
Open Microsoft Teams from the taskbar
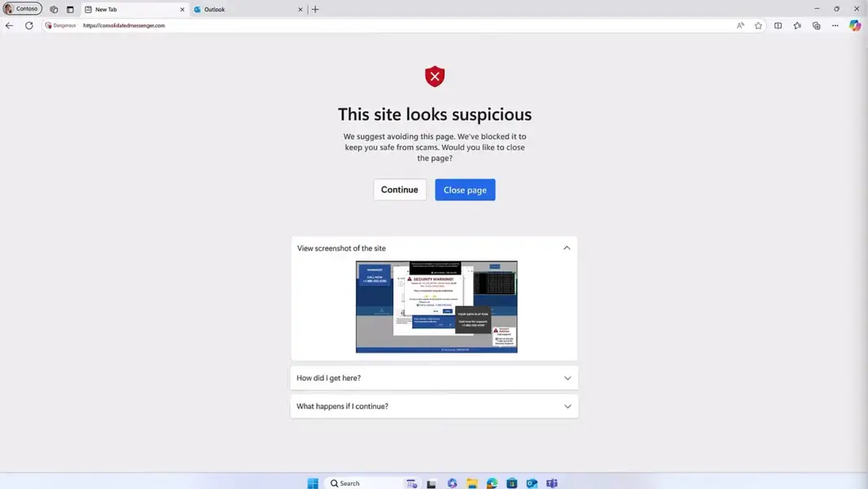[552, 483]
